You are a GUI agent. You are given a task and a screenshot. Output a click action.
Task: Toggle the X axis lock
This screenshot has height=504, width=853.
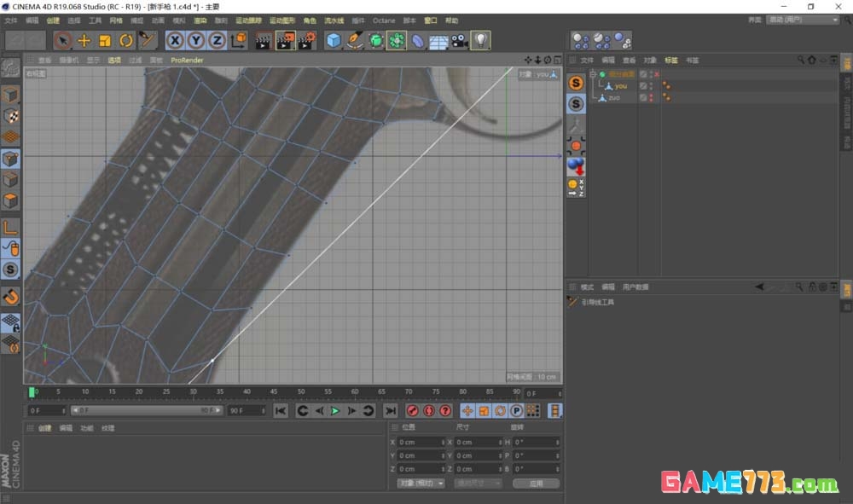click(175, 40)
